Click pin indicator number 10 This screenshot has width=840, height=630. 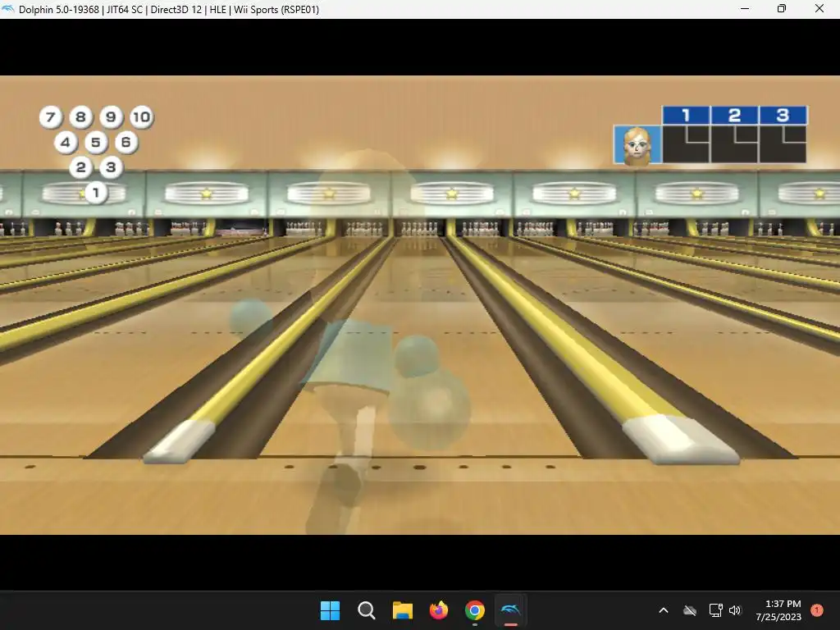(x=141, y=116)
